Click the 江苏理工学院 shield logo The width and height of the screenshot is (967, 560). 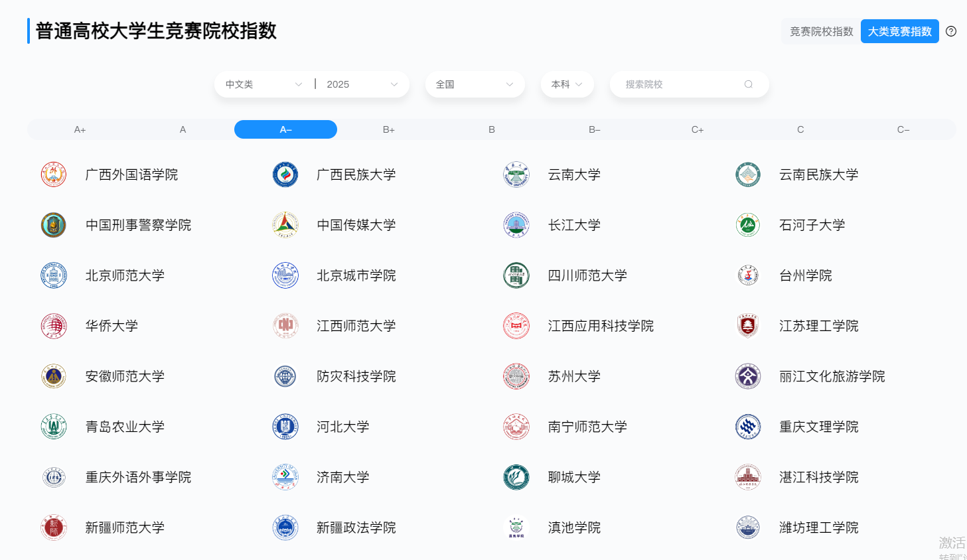point(748,326)
